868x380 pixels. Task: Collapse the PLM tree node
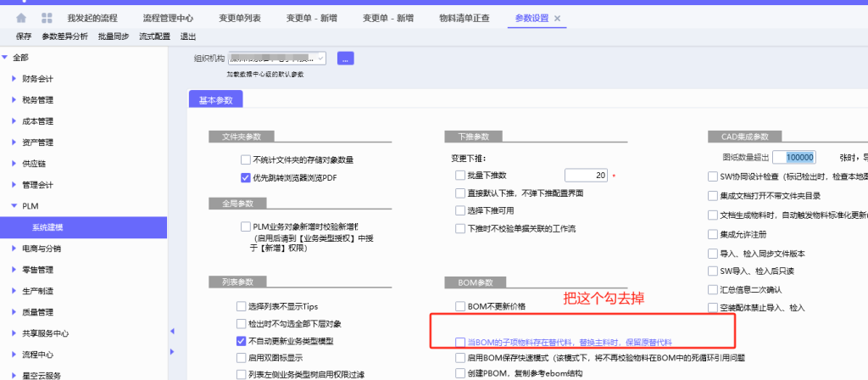point(14,205)
